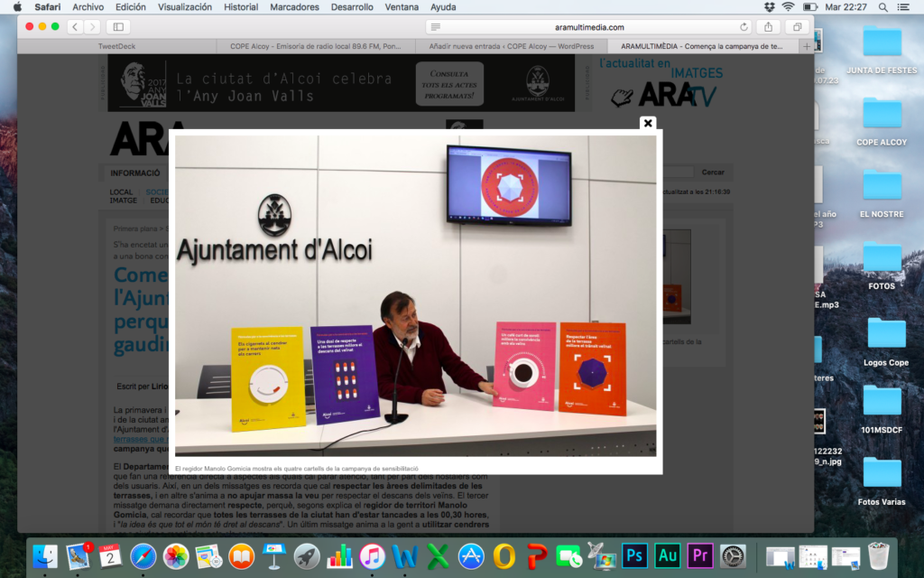Switch to the TweetDeck tab

(x=117, y=46)
